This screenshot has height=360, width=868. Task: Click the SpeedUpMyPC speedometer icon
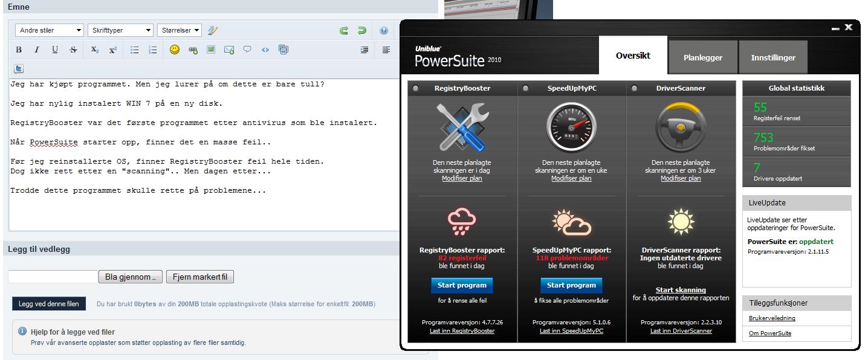click(x=572, y=126)
